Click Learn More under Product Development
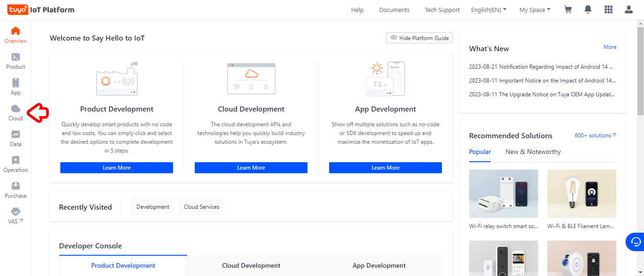The height and width of the screenshot is (276, 644). (x=116, y=168)
